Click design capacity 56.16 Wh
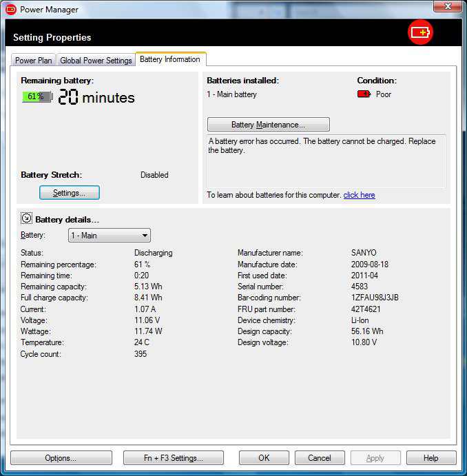The image size is (467, 476). [367, 331]
